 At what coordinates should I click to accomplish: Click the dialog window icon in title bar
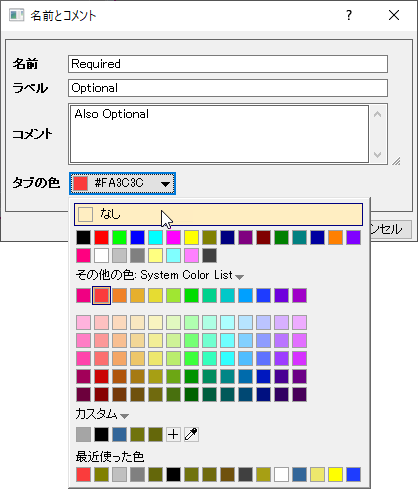click(16, 15)
